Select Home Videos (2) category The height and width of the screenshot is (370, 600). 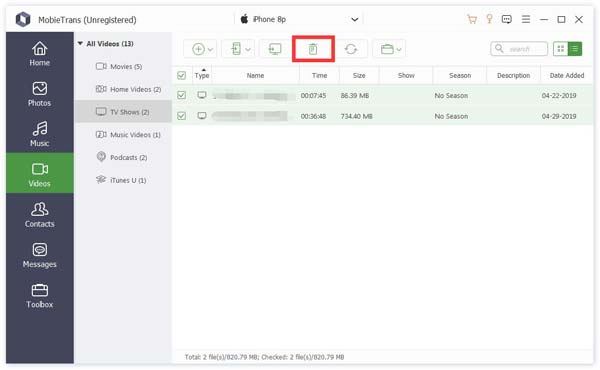point(123,89)
